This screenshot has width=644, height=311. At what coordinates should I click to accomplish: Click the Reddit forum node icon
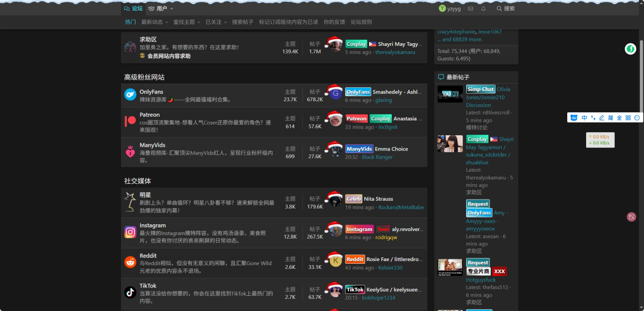click(130, 262)
